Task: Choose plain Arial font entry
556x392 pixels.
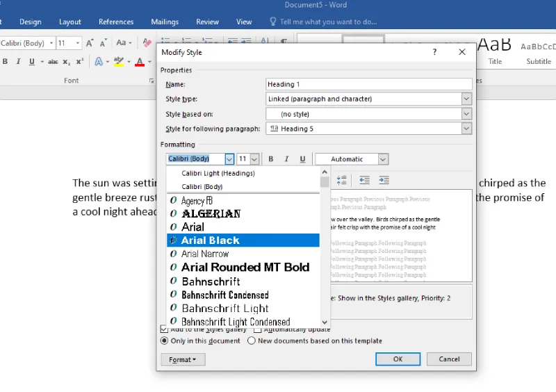Action: (243, 227)
